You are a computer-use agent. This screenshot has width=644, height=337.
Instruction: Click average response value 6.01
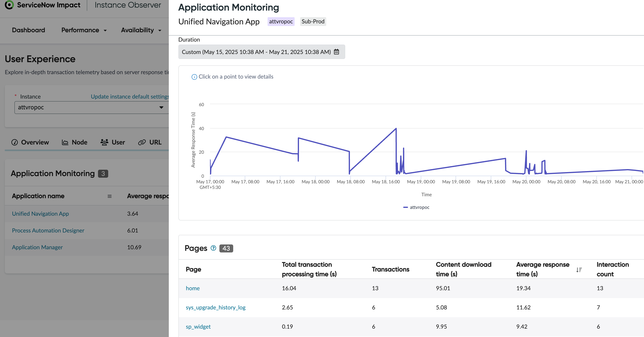[x=132, y=231]
